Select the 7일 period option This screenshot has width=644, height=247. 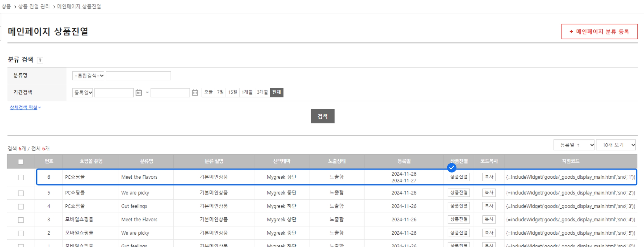[220, 92]
